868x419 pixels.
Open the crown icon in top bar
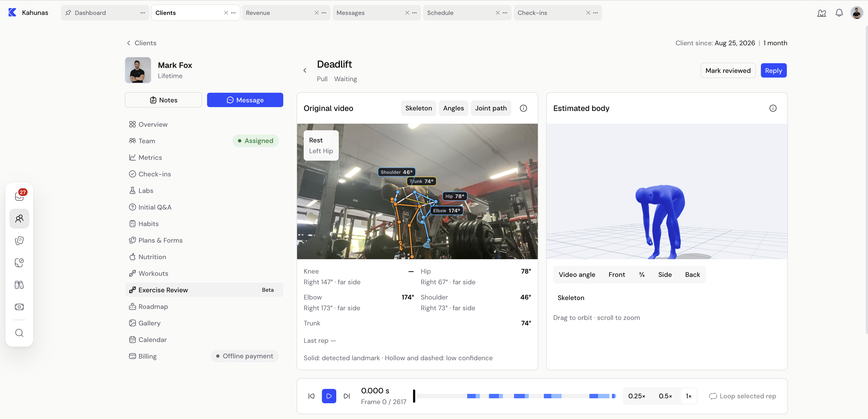coord(822,13)
